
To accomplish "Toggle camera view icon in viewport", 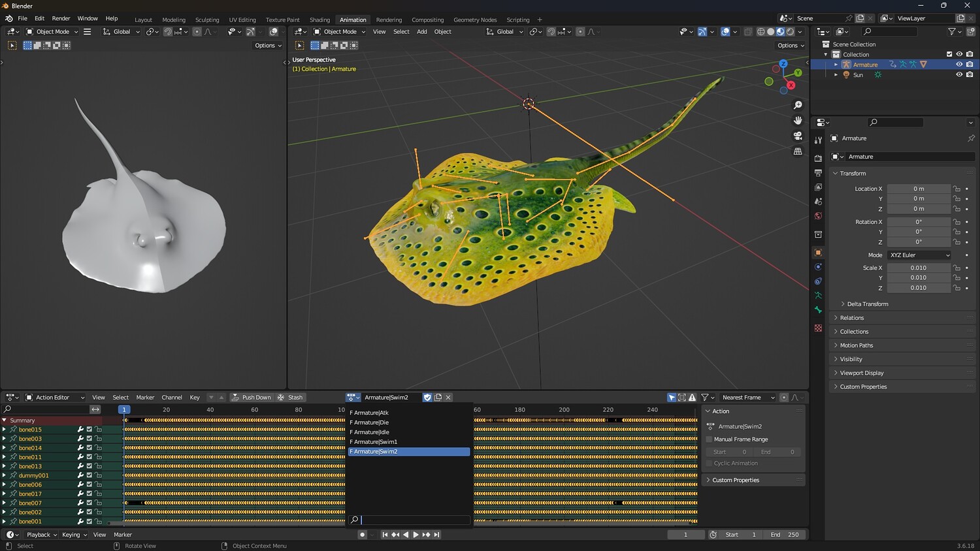I will [798, 136].
